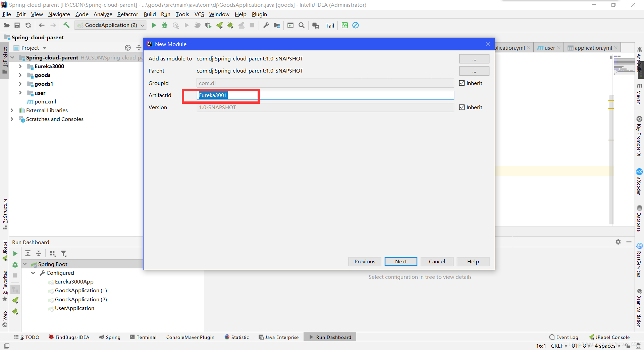Open the File menu
Screen dimensions: 644x350
click(7, 14)
